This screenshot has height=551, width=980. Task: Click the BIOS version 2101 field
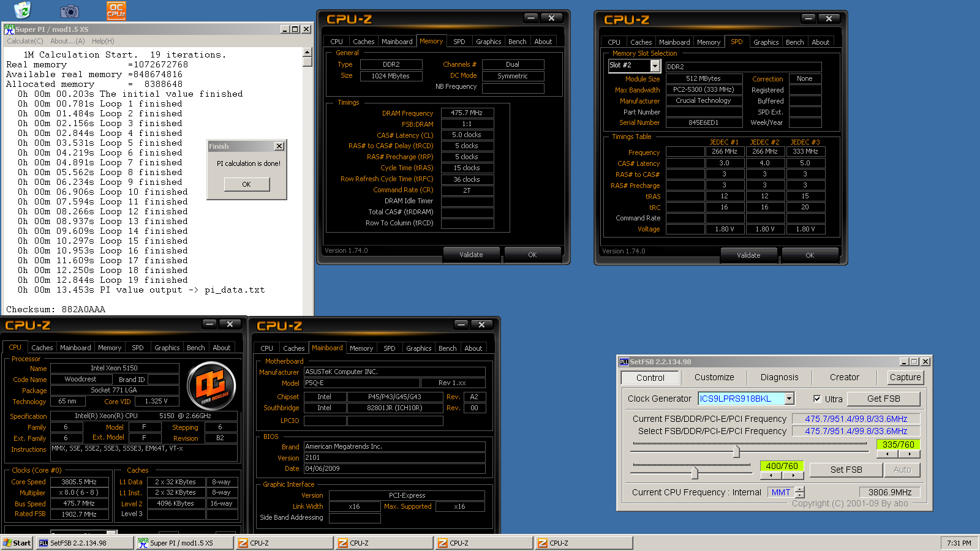[394, 457]
